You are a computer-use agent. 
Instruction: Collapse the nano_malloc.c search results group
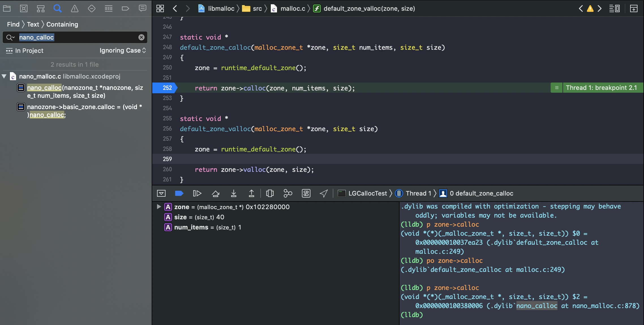pyautogui.click(x=4, y=76)
